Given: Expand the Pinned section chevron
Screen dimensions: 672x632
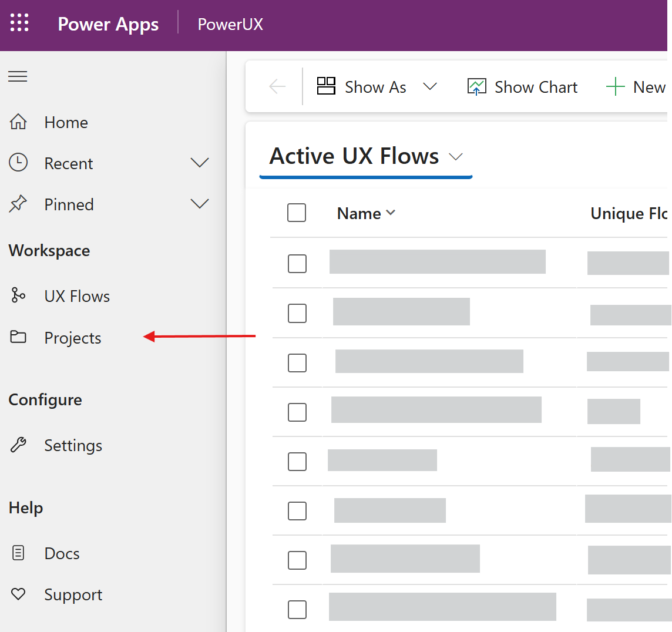Looking at the screenshot, I should [x=199, y=204].
